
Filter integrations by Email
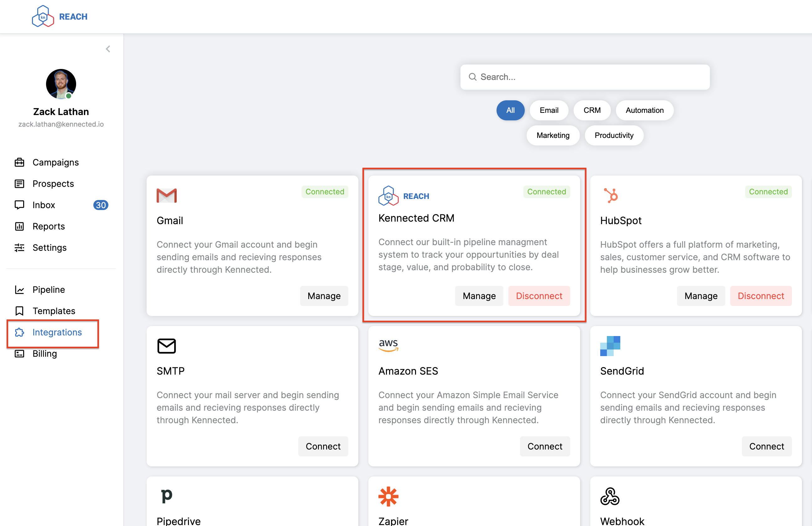pyautogui.click(x=549, y=110)
